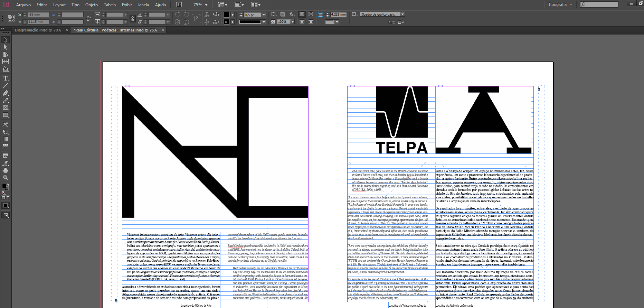Switch to Diagramação.indd document tab
Viewport: 644px width, 308px height.
tap(38, 30)
